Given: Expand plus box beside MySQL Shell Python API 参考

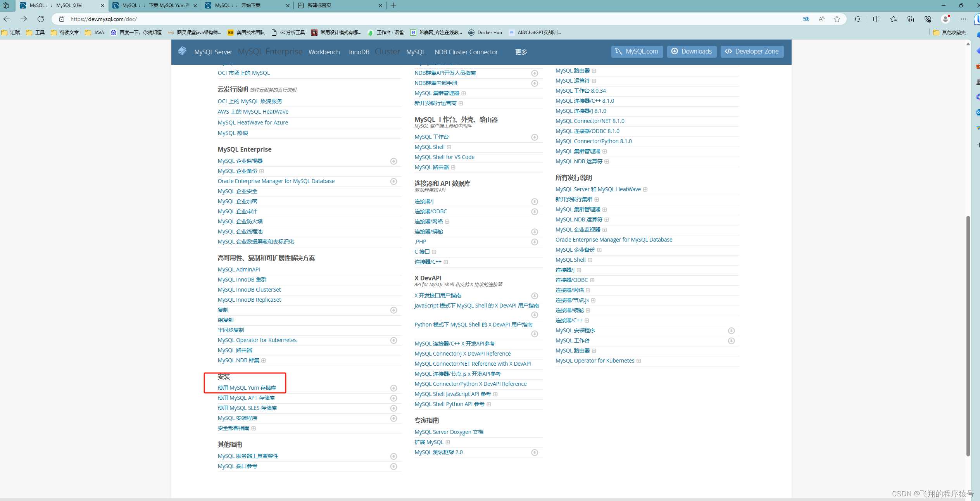Looking at the screenshot, I should (489, 404).
